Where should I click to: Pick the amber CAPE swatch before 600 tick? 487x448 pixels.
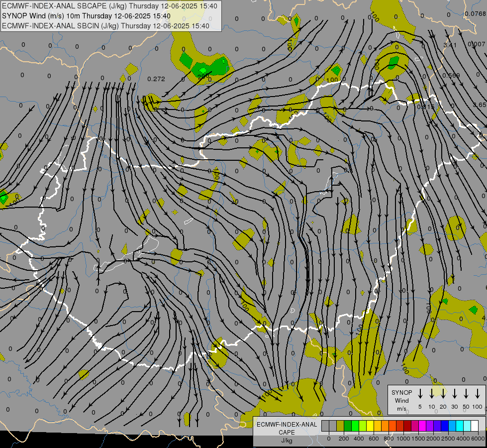pyautogui.click(x=378, y=426)
